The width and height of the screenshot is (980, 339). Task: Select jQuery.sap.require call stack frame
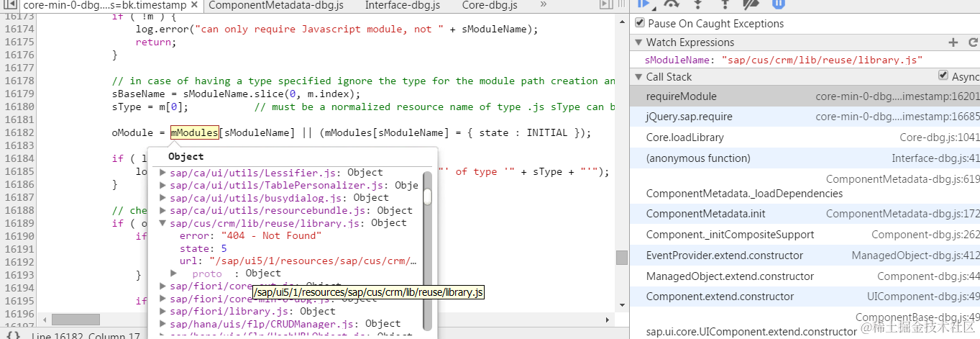805,117
